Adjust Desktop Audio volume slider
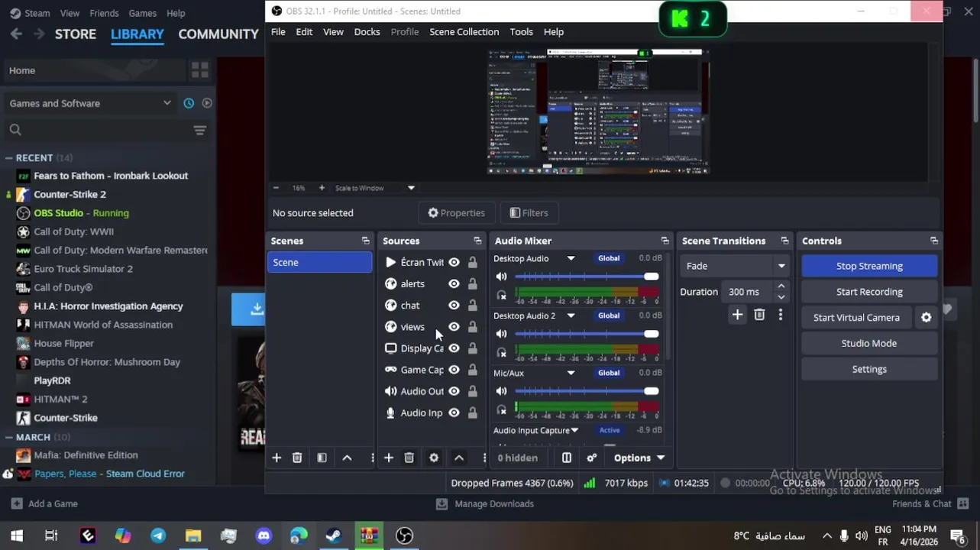The image size is (980, 550). tap(587, 277)
